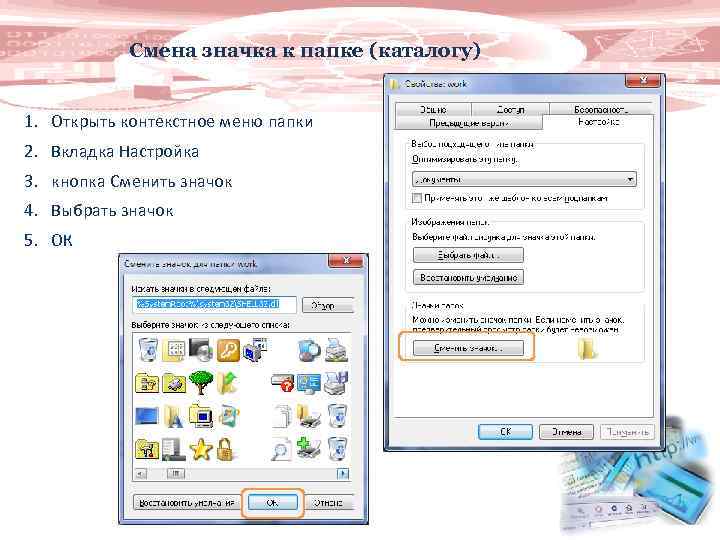Close the change icon dialog

[346, 261]
